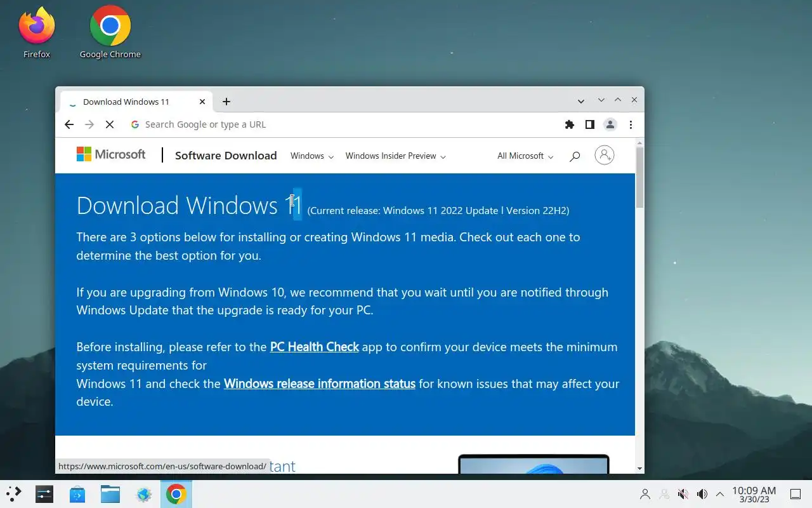812x508 pixels.
Task: Open the tab search dropdown arrow
Action: [x=581, y=101]
